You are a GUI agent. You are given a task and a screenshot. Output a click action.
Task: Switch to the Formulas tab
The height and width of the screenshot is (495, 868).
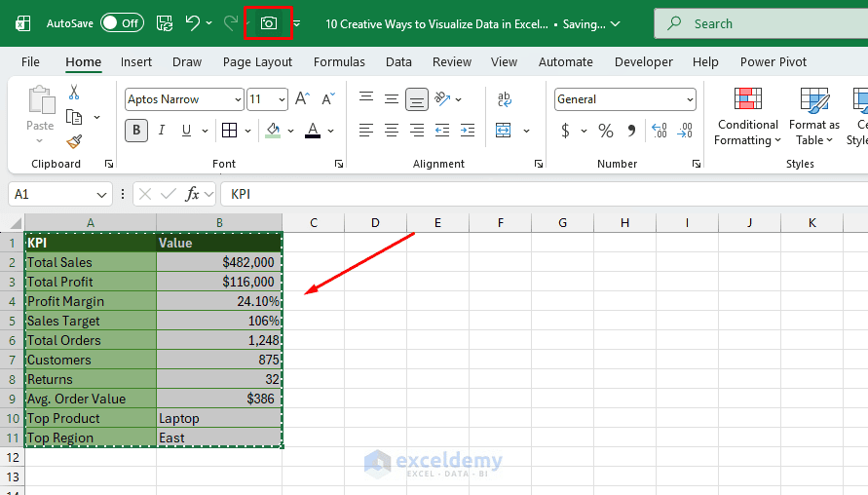339,62
